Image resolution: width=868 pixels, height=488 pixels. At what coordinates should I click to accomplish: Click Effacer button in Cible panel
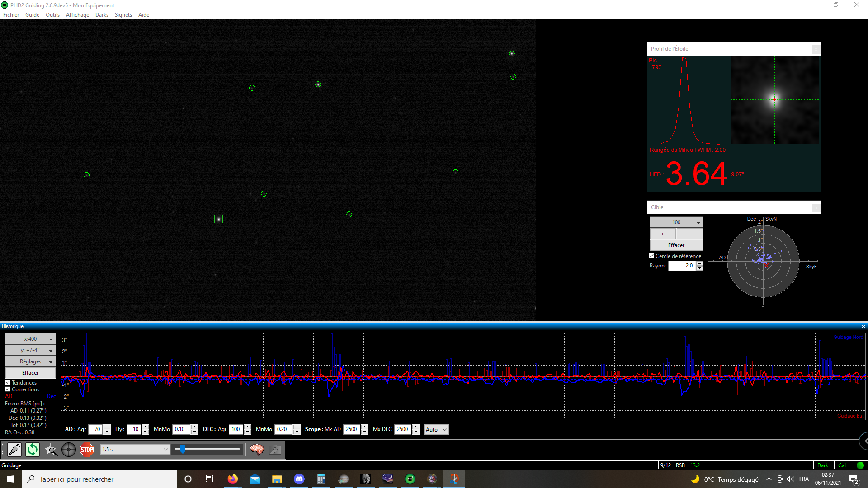tap(676, 245)
